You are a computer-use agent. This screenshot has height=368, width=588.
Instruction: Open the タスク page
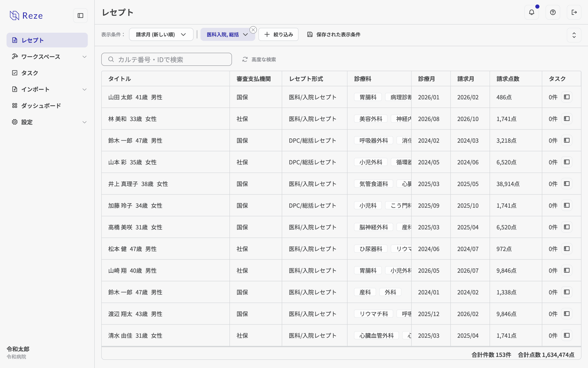47,73
